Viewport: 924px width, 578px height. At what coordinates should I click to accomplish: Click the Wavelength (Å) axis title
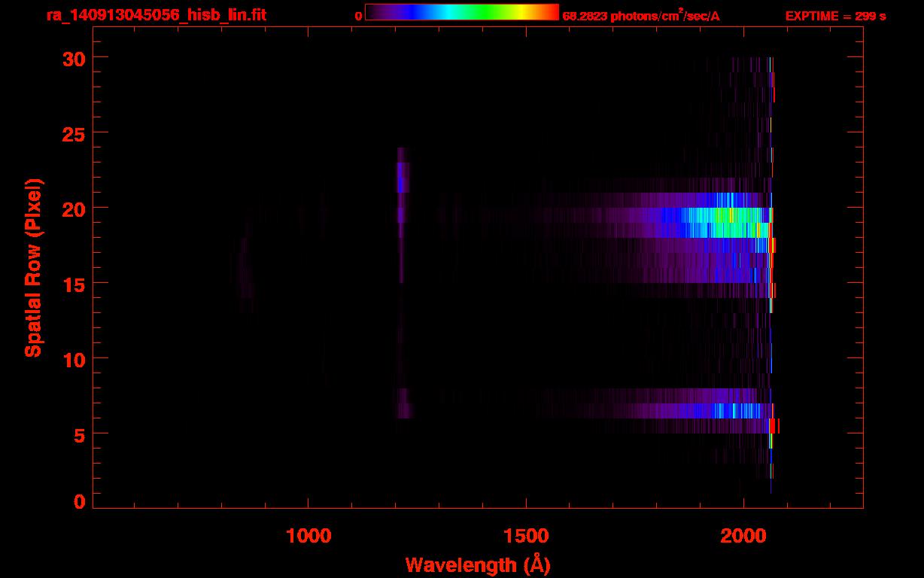pos(478,564)
